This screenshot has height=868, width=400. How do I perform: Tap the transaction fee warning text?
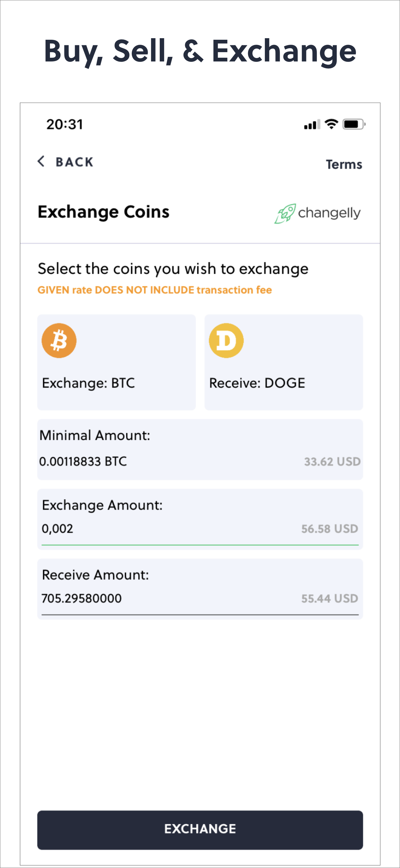[154, 290]
